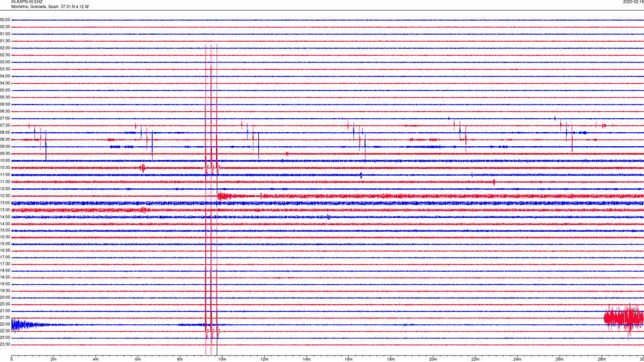Select the 04:00 trace time label
Screen dimensions: 644x362
[x=5, y=76]
